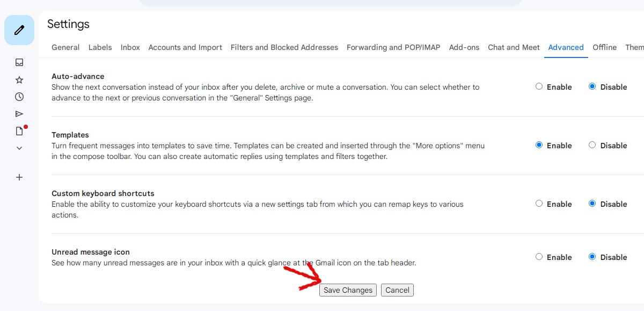
Task: Open Snoozed messages via clock icon
Action: (x=19, y=97)
